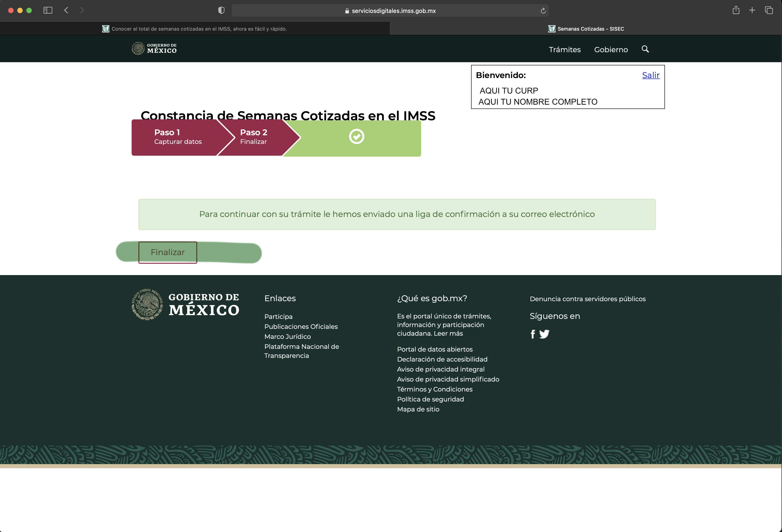Click the Safari sidebar toggle icon

pos(48,10)
